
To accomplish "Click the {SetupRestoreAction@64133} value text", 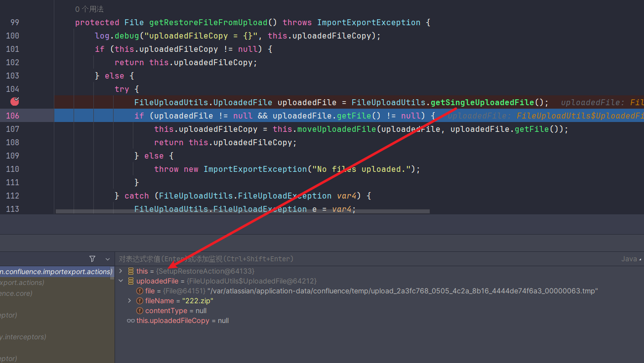I will click(205, 271).
